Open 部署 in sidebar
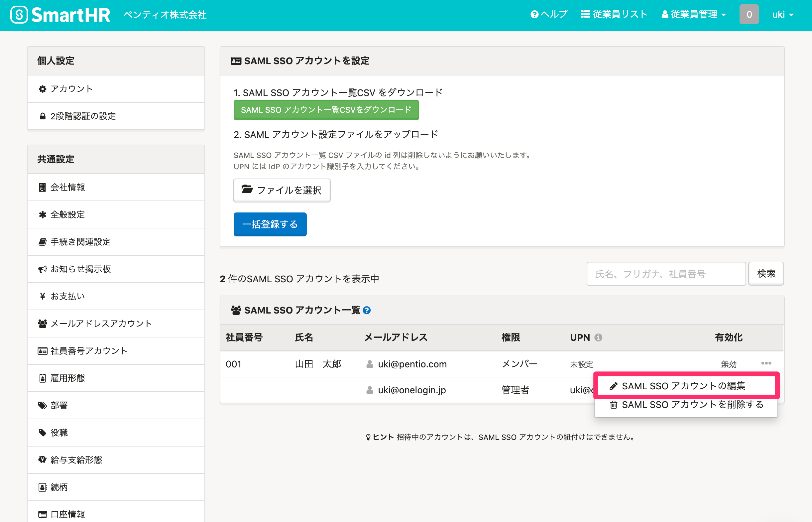The width and height of the screenshot is (812, 522). click(x=116, y=405)
